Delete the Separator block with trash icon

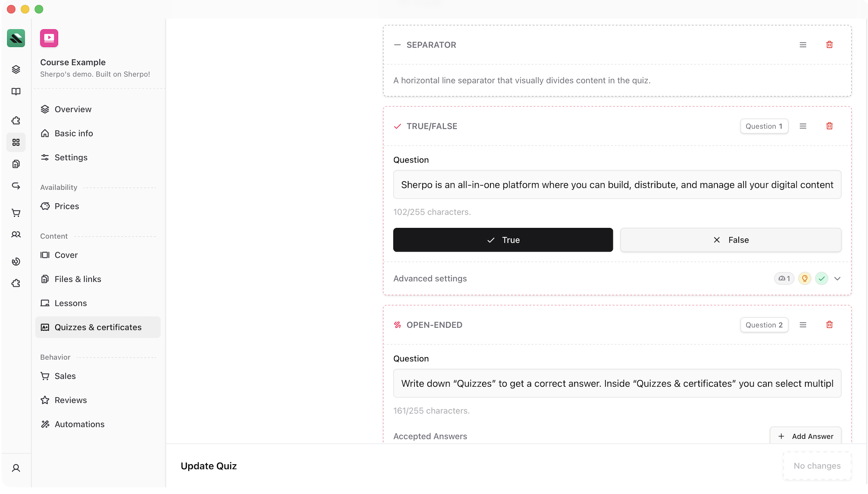pyautogui.click(x=829, y=45)
